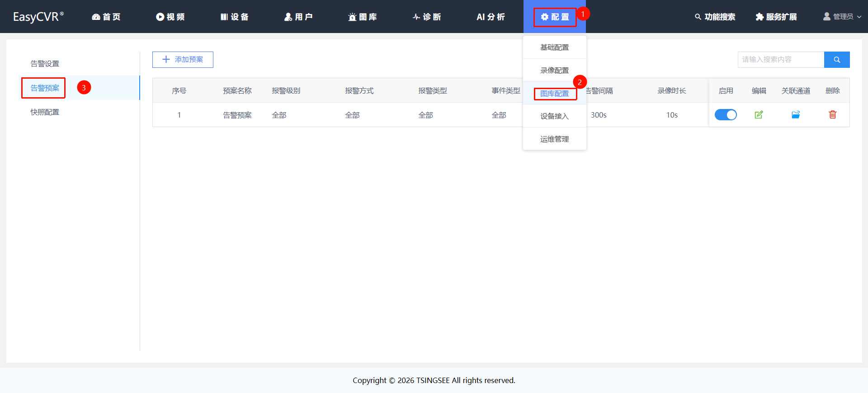The width and height of the screenshot is (868, 393).
Task: Choose 基础配置 in the dropdown menu
Action: [555, 47]
